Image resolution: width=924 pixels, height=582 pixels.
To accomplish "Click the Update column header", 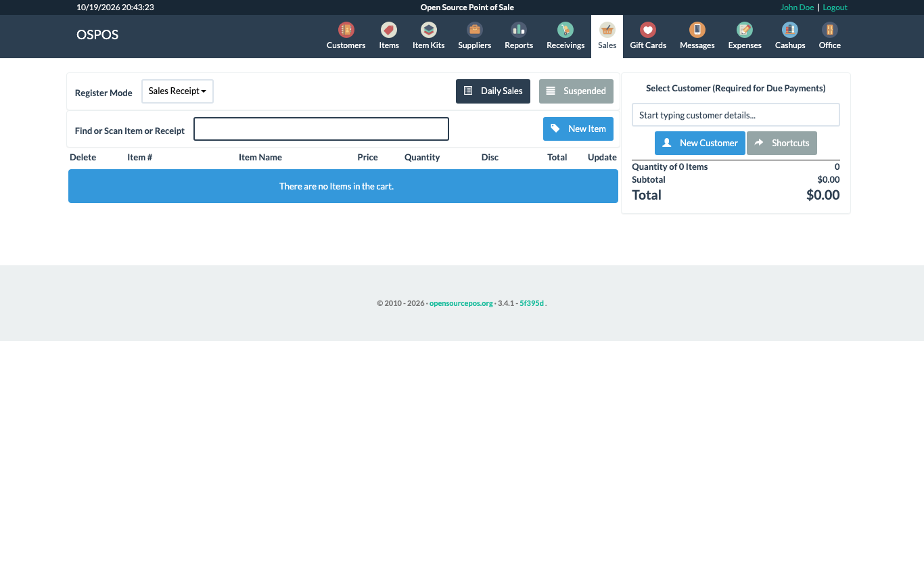I will point(602,157).
